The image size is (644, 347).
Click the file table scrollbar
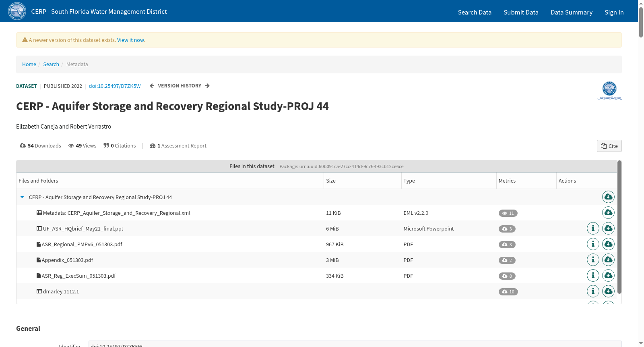pos(619,227)
